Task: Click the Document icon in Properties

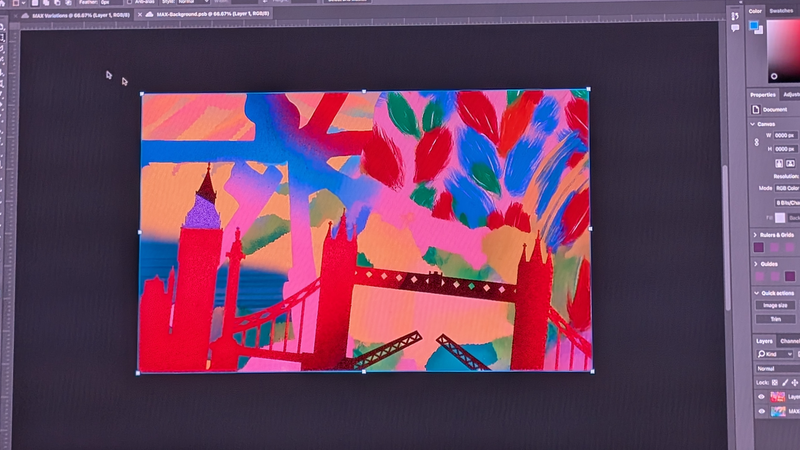Action: [756, 109]
